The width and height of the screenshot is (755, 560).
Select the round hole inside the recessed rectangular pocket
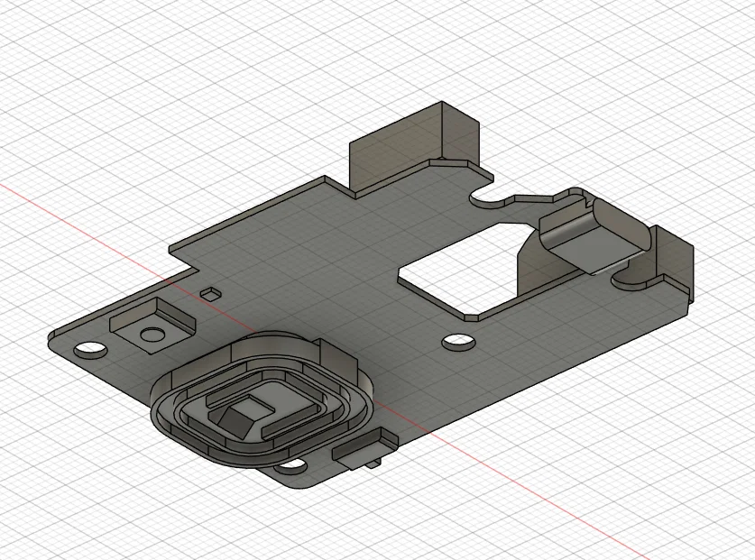point(152,335)
